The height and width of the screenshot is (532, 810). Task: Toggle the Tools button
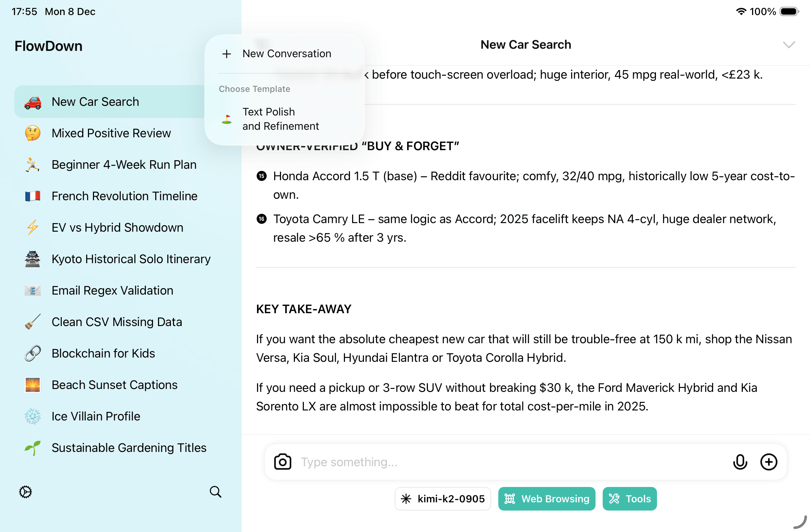pos(629,499)
